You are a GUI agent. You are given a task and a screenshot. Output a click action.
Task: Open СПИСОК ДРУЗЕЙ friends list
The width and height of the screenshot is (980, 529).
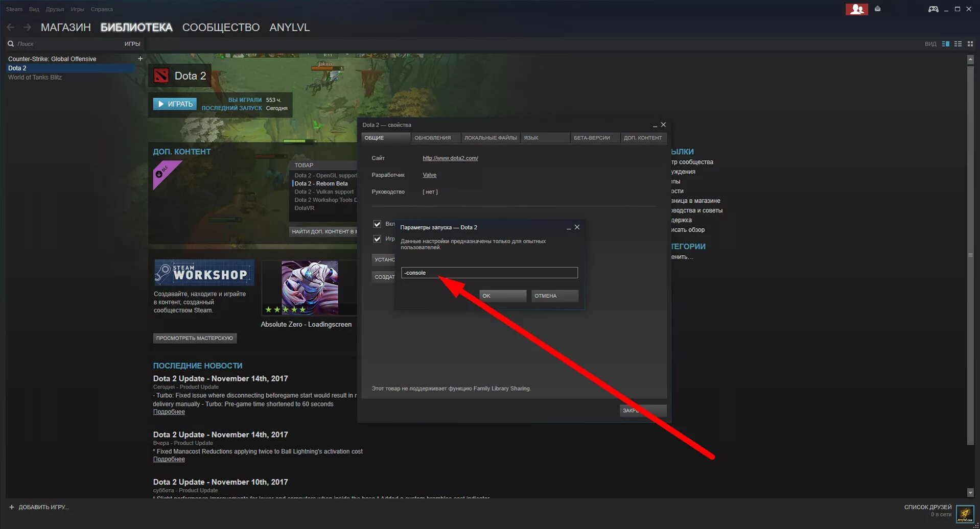point(928,507)
